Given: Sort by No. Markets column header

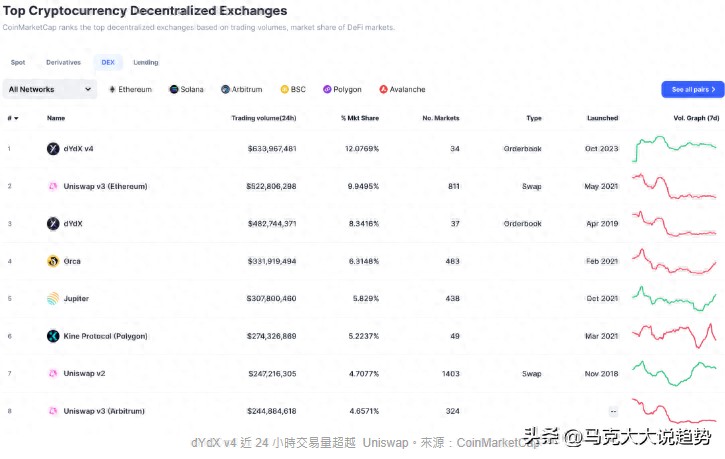Looking at the screenshot, I should click(441, 118).
